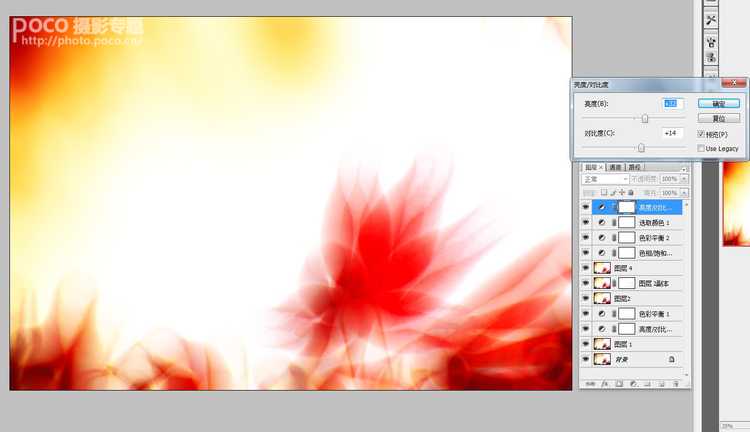Open the 正常 blend mode dropdown
Screen dimensions: 750x432
tap(605, 179)
